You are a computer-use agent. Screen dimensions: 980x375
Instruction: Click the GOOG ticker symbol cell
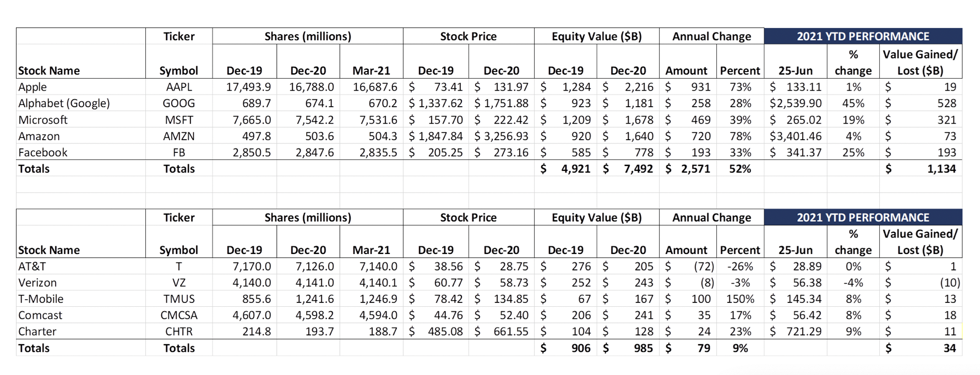(x=179, y=103)
